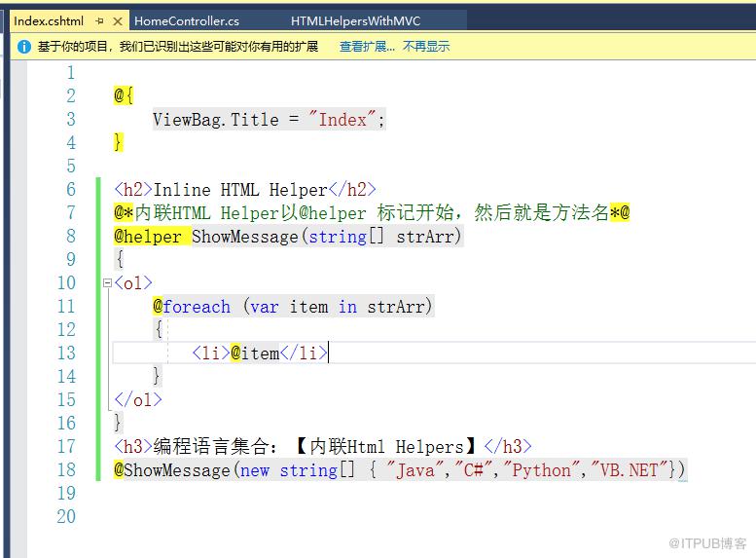Click the notification message 基于你的项目
Screen dimensions: 756x558
(178, 47)
